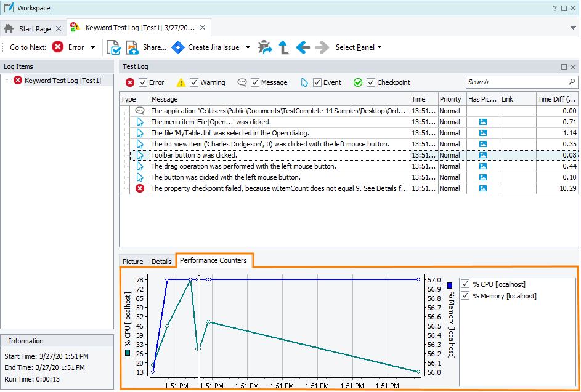Open the Select Panel dropdown

click(x=358, y=47)
